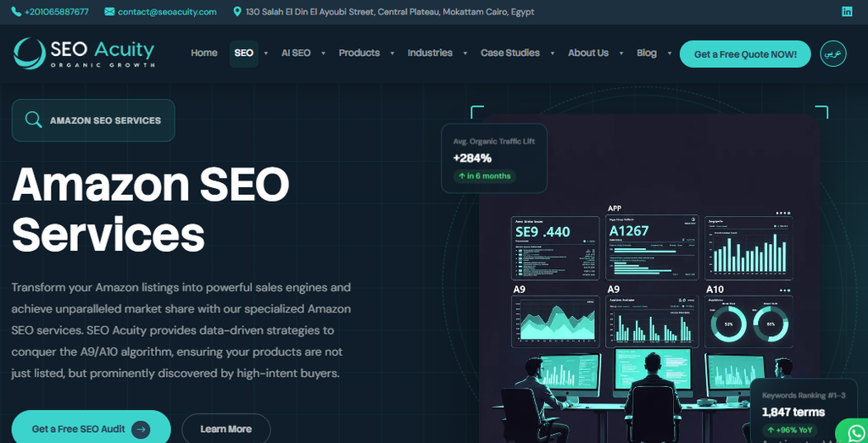Screen dimensions: 868x443
Task: Click the '1,847 terms' ranking value
Action: 793,412
